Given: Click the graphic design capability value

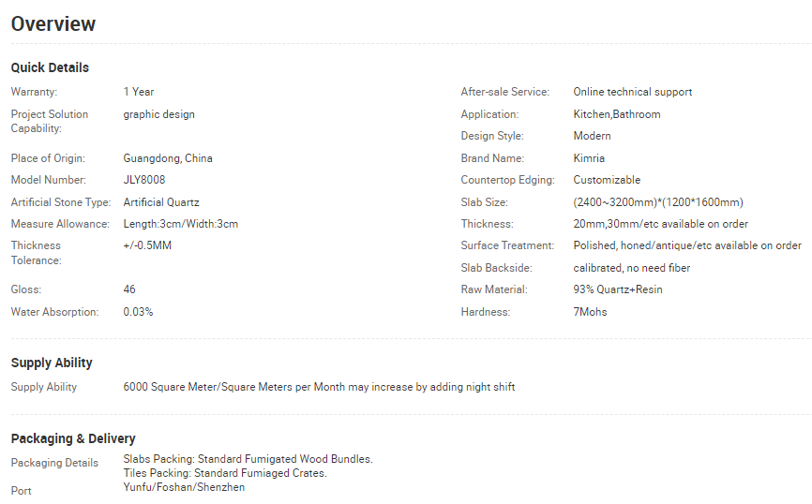Looking at the screenshot, I should coord(158,114).
